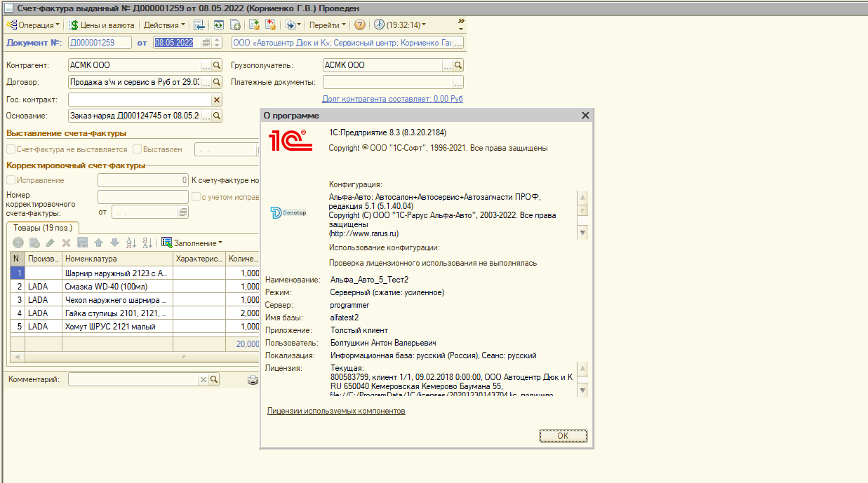Click the Комментарий input field

(x=133, y=379)
